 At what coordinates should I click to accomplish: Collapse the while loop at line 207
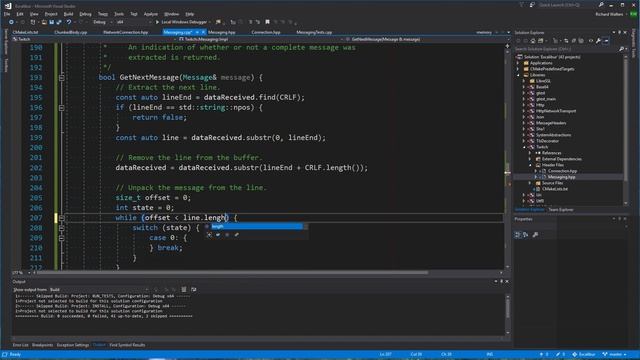[x=62, y=218]
